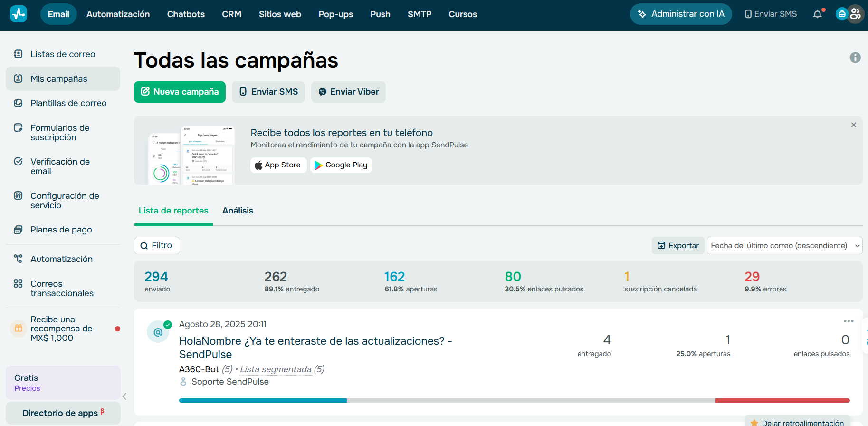Open Correos transaccionales section
This screenshot has width=868, height=426.
63,289
